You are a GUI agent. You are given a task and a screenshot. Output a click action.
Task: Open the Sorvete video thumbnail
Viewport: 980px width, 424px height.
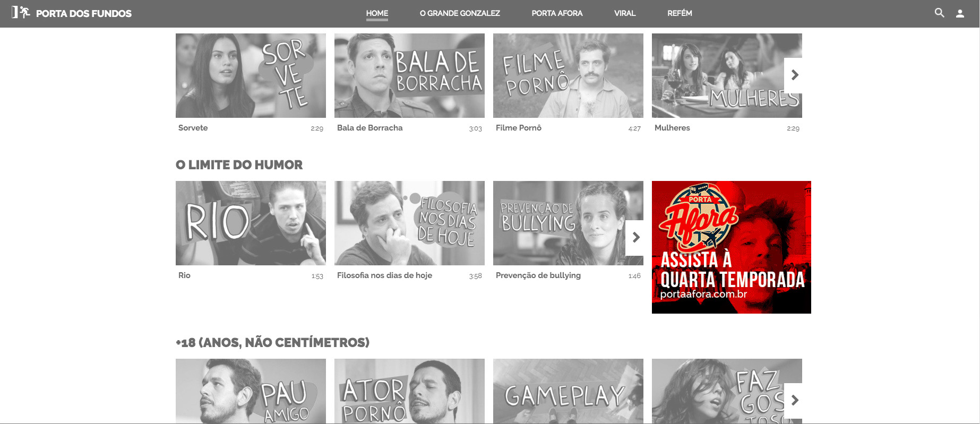click(251, 75)
